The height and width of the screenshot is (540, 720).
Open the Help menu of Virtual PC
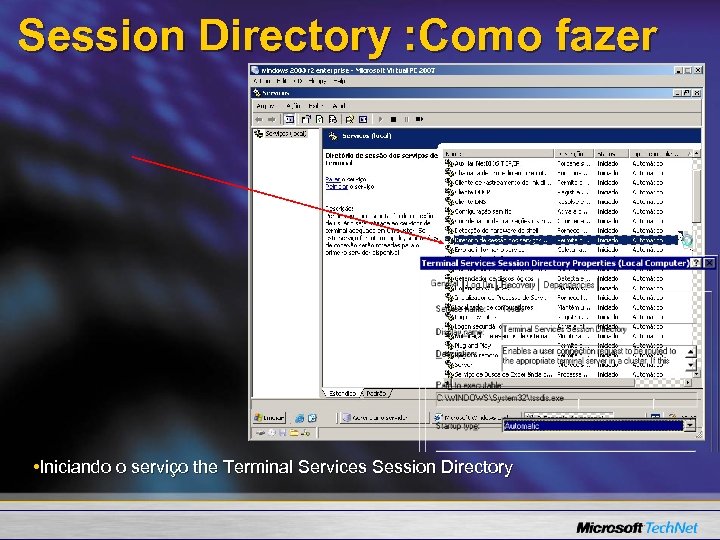(339, 81)
